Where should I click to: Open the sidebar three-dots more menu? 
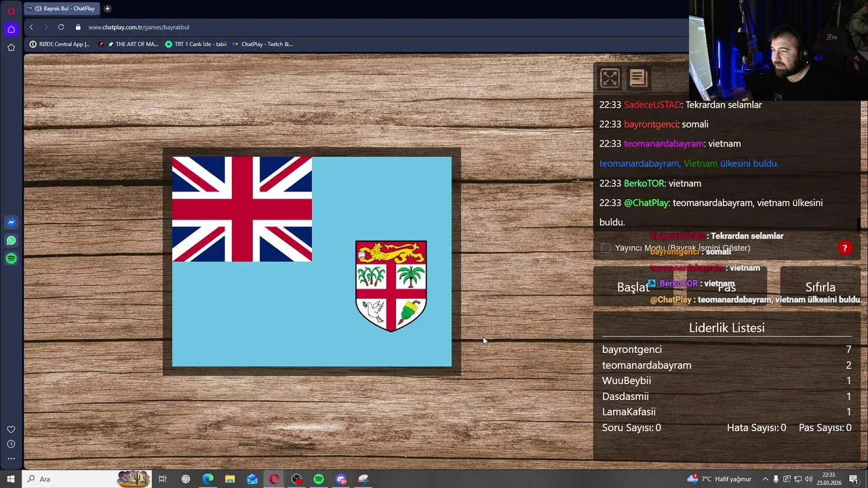point(11,459)
